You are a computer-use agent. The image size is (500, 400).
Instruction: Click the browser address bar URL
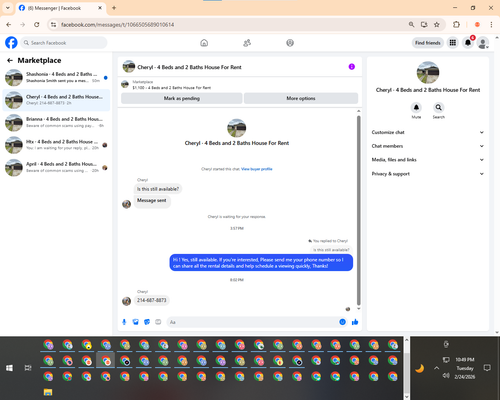tap(118, 25)
